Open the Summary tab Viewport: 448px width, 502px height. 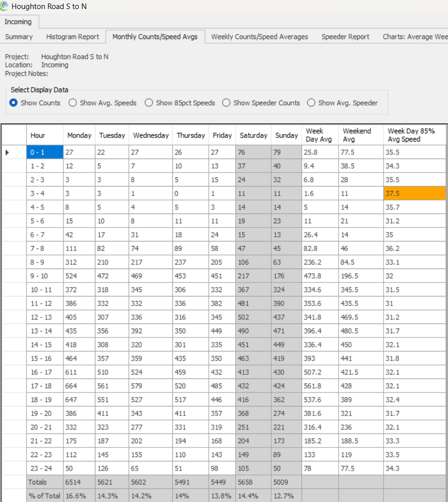tap(19, 36)
